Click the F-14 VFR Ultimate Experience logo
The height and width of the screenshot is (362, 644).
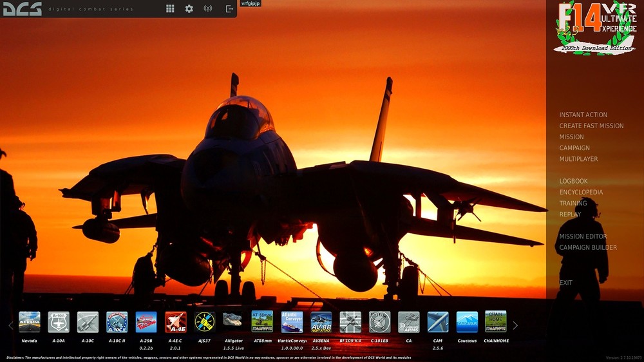596,28
